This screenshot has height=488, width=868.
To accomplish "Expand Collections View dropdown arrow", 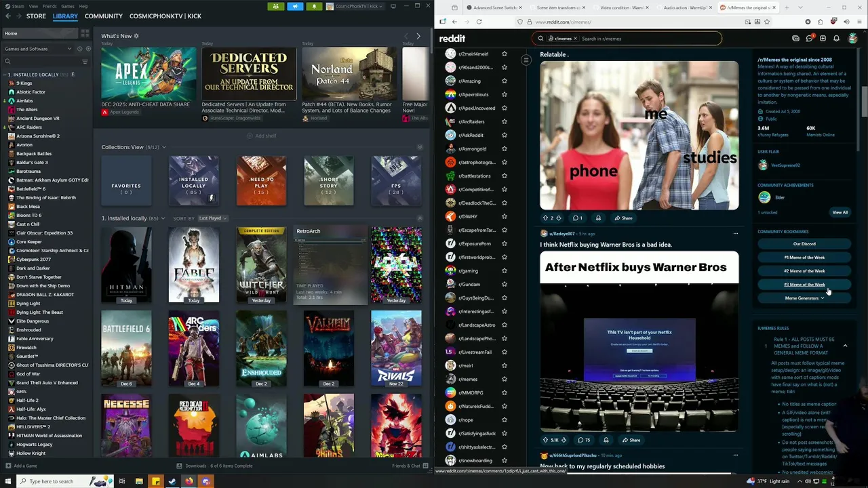I will [x=163, y=147].
